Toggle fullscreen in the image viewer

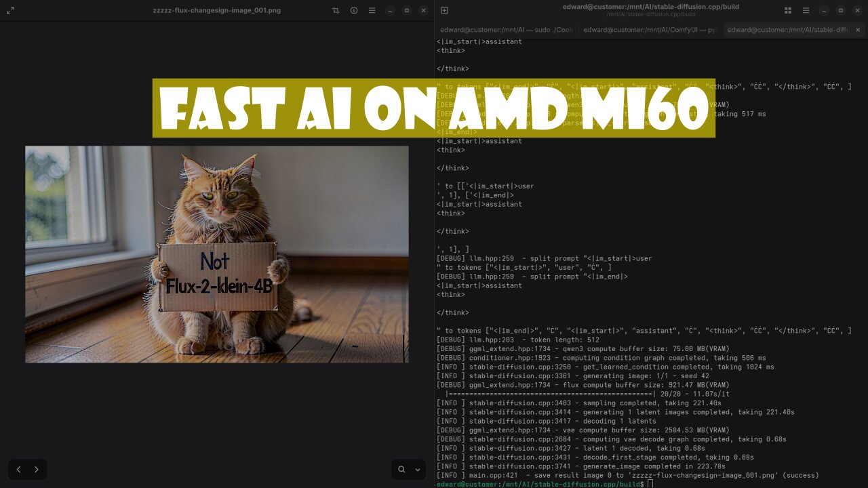(x=10, y=10)
